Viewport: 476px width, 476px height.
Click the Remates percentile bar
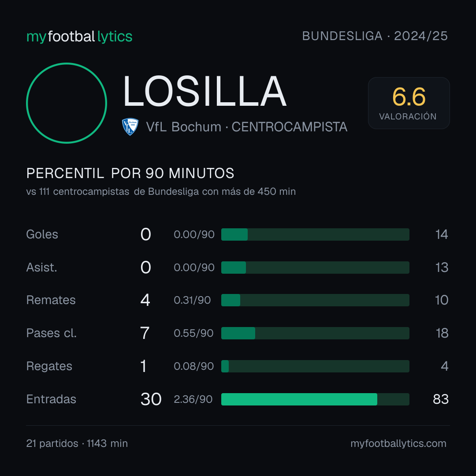pos(315,300)
